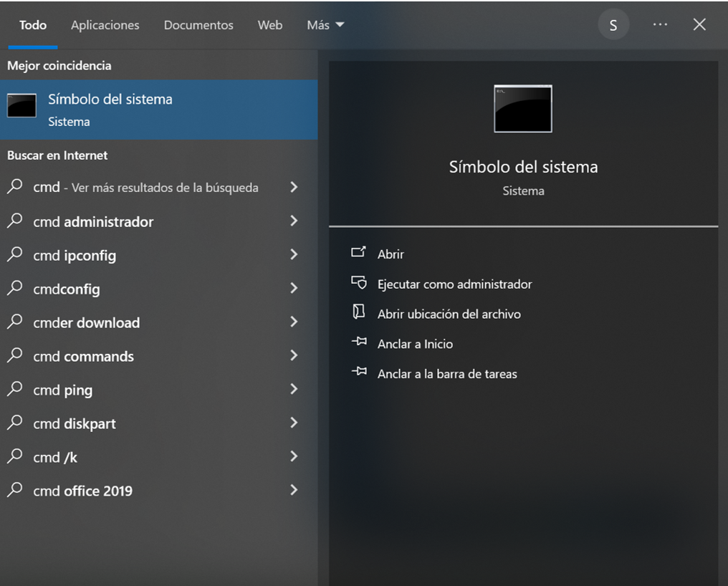Switch to the Aplicaciones tab

point(105,25)
